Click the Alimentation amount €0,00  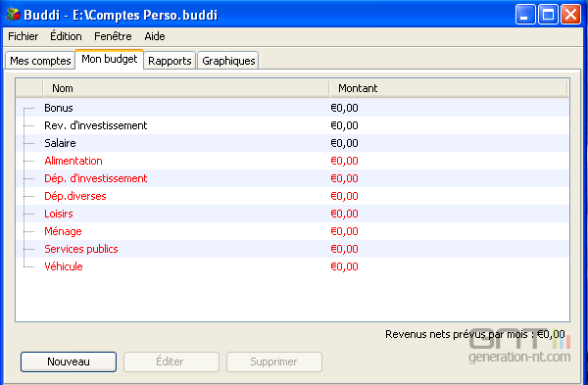point(344,161)
